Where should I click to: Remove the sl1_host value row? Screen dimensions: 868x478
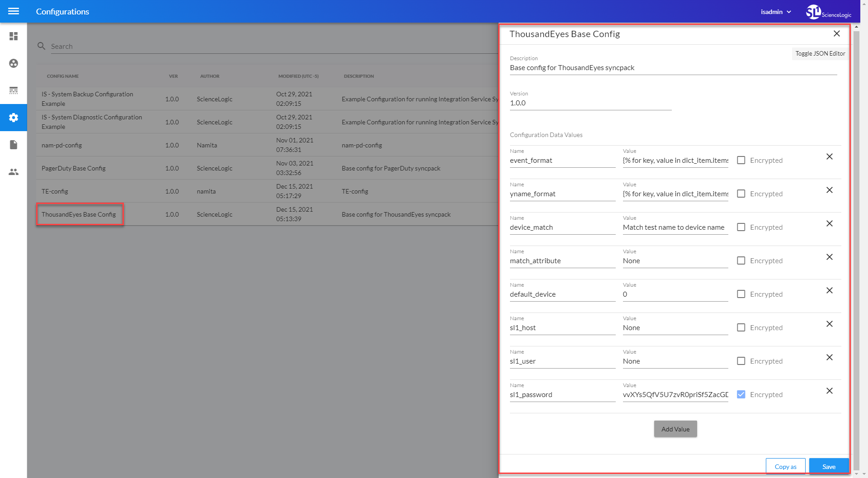tap(830, 324)
